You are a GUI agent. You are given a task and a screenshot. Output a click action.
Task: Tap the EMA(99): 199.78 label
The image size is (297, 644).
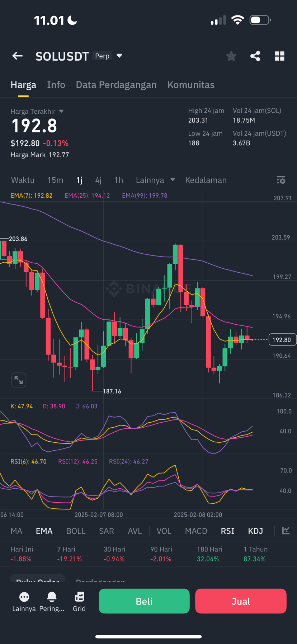click(145, 196)
